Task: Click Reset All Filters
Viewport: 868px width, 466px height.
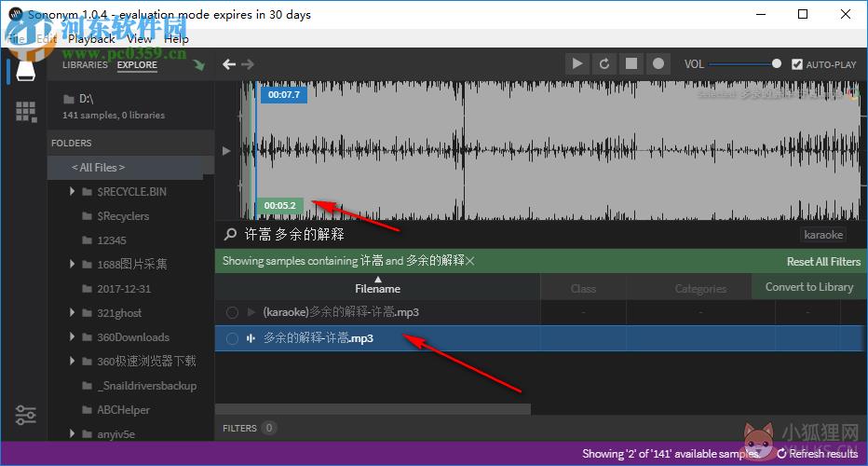Action: 823,262
